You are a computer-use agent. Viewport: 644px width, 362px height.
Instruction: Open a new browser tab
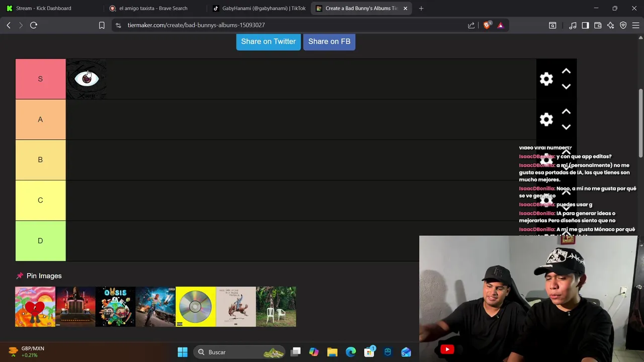421,8
